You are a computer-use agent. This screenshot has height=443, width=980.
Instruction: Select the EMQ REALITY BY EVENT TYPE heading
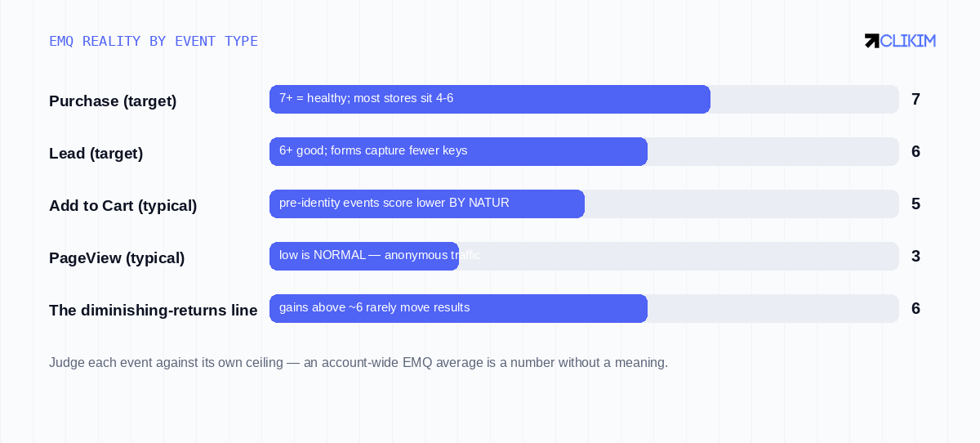[x=154, y=41]
